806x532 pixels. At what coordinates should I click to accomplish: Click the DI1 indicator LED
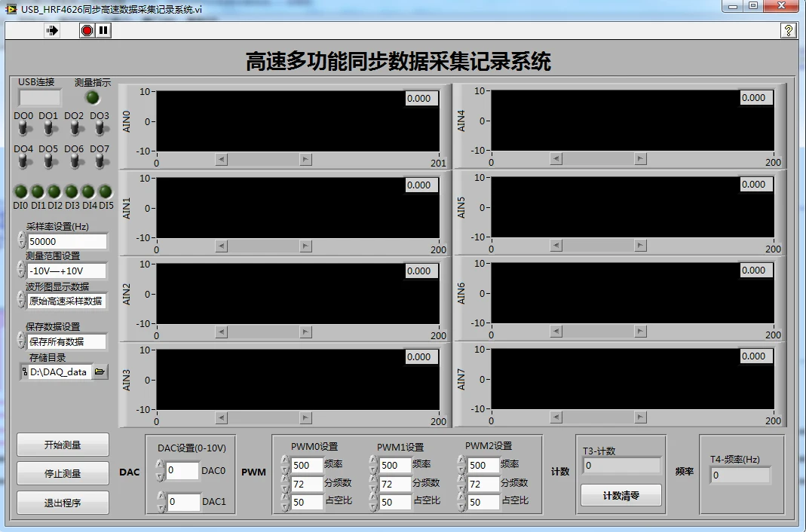coord(38,191)
